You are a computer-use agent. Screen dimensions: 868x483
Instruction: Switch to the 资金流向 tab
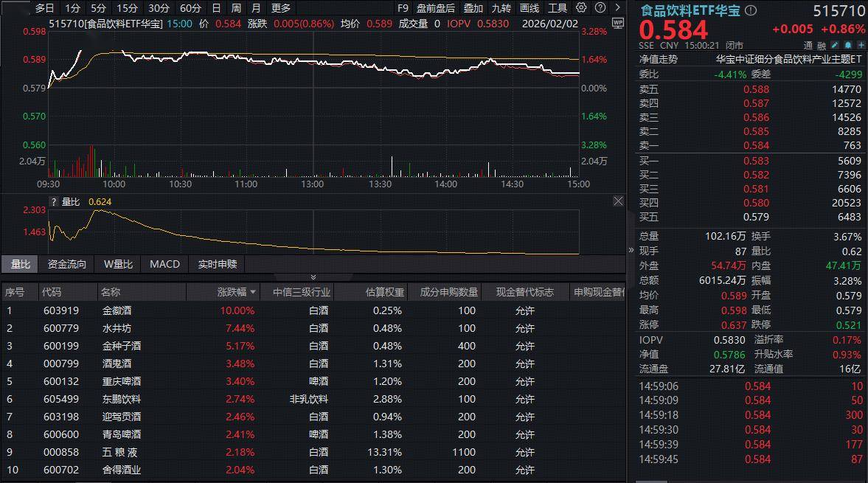tap(67, 264)
